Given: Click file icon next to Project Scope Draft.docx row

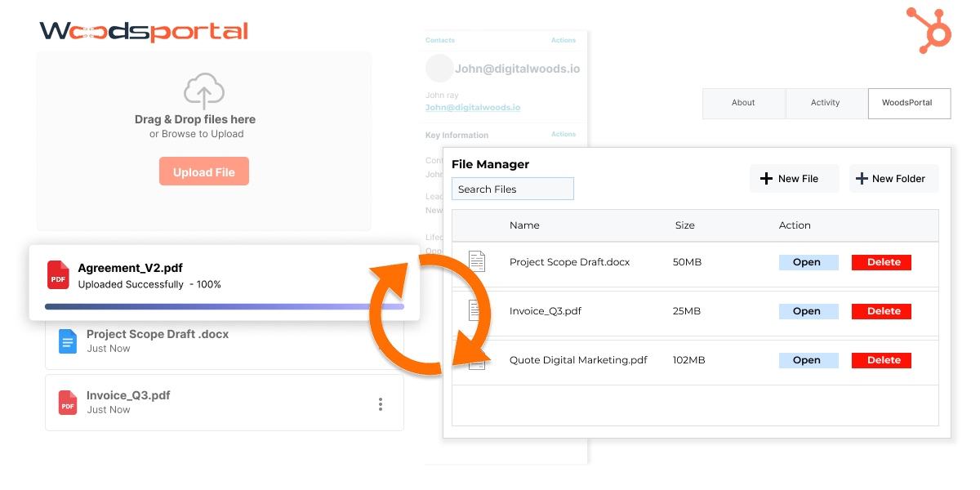Looking at the screenshot, I should (476, 262).
